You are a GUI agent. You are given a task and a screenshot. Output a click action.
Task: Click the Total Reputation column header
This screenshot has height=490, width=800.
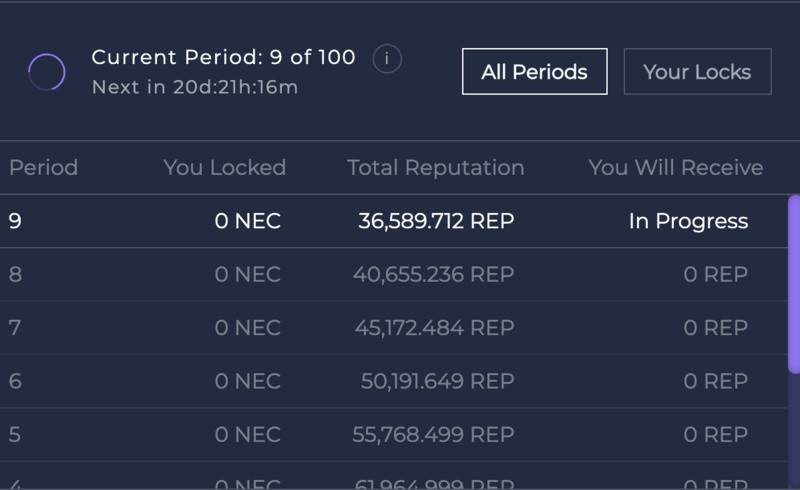[435, 168]
